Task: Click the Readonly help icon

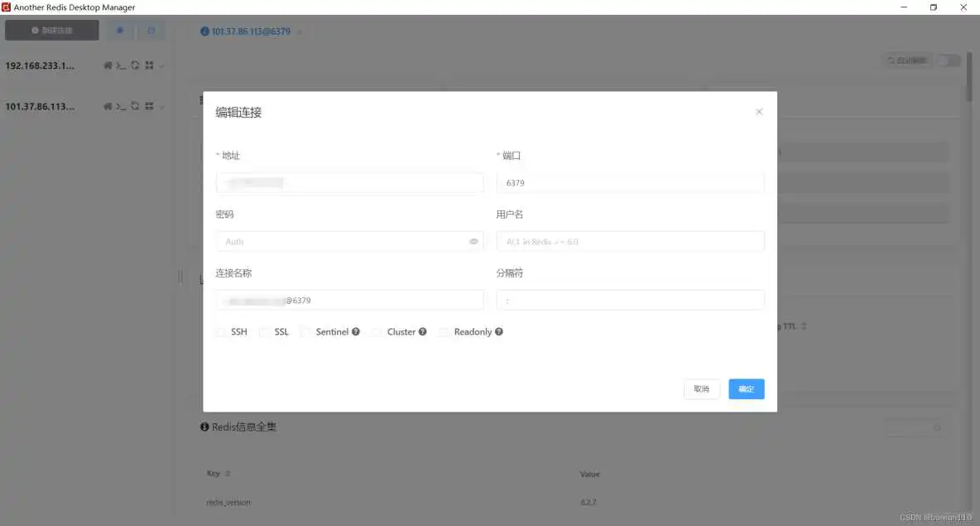Action: [499, 331]
